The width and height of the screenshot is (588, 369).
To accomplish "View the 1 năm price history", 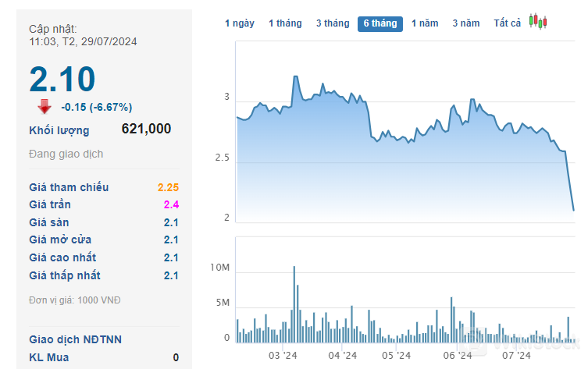I will tap(426, 23).
